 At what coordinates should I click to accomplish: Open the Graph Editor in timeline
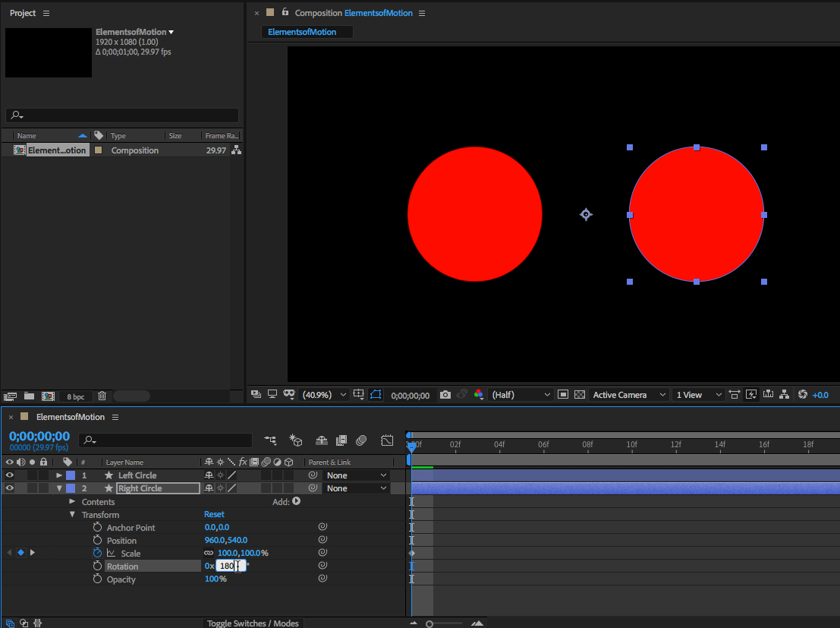tap(387, 440)
